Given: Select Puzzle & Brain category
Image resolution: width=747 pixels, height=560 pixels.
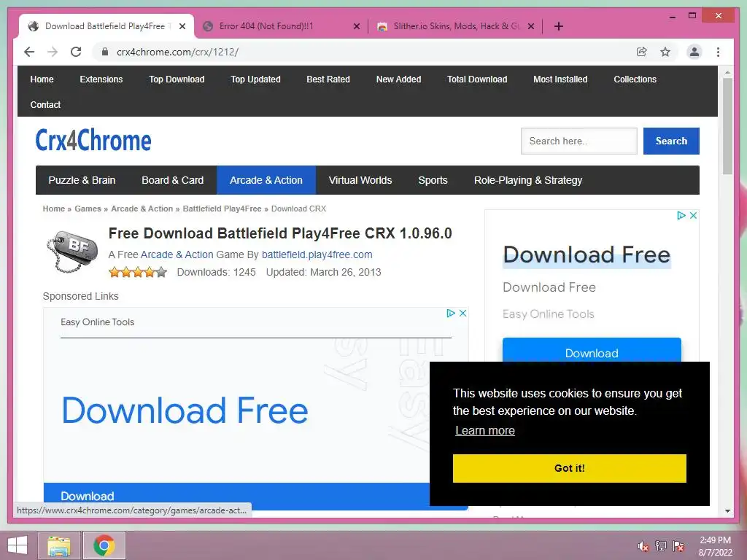Looking at the screenshot, I should tap(82, 180).
